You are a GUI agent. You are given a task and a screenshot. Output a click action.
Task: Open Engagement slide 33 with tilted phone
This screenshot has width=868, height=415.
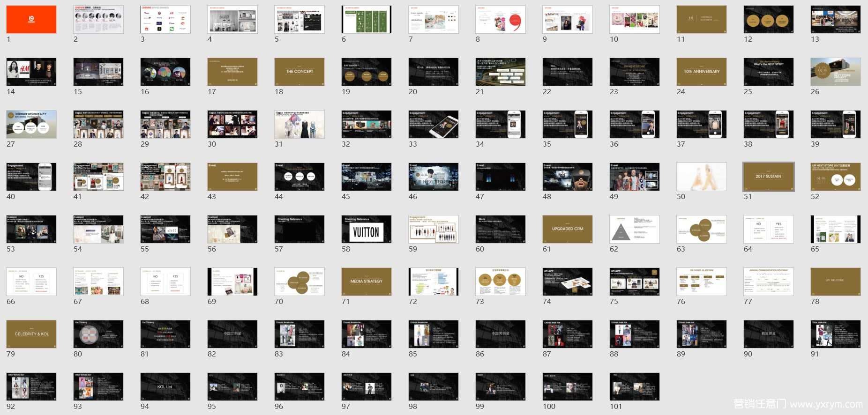434,124
